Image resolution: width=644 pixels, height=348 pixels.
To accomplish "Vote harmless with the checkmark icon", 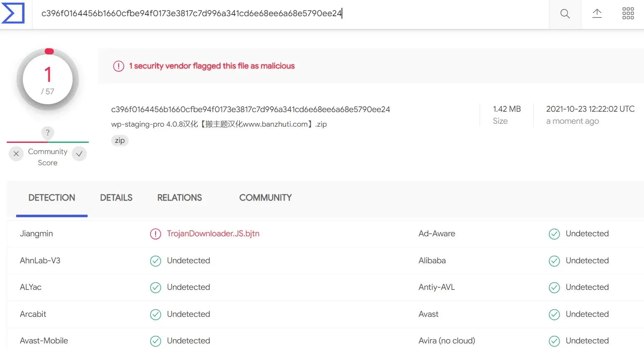I will tap(79, 154).
